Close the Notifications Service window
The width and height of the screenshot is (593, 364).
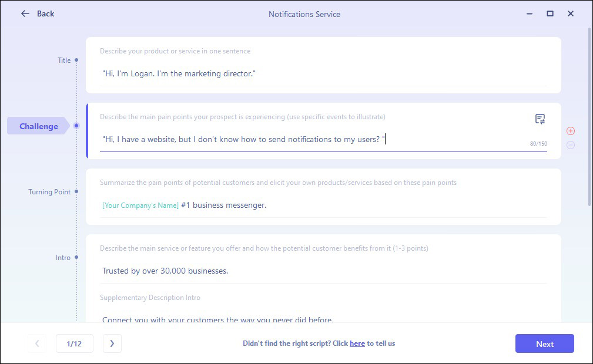(x=571, y=14)
